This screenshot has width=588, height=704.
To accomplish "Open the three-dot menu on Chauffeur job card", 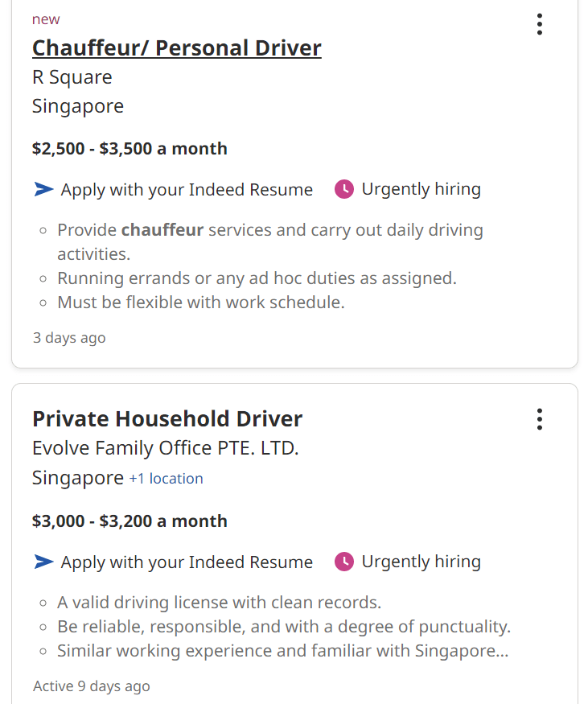I will [x=539, y=24].
